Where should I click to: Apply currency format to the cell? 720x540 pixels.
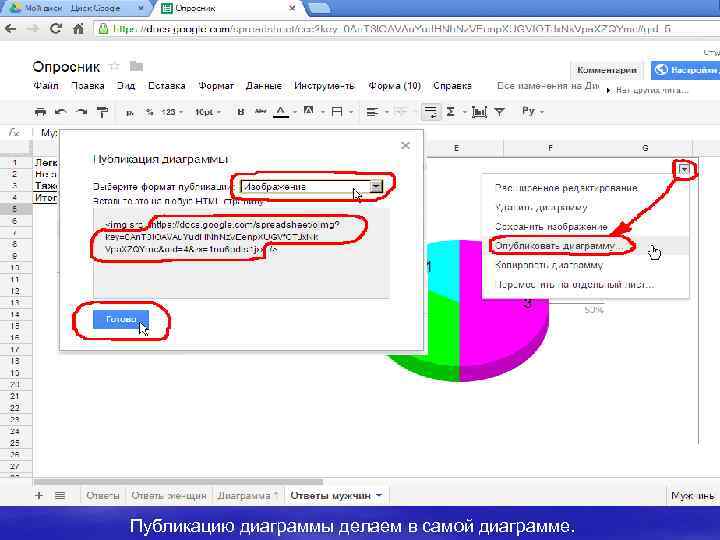point(130,112)
